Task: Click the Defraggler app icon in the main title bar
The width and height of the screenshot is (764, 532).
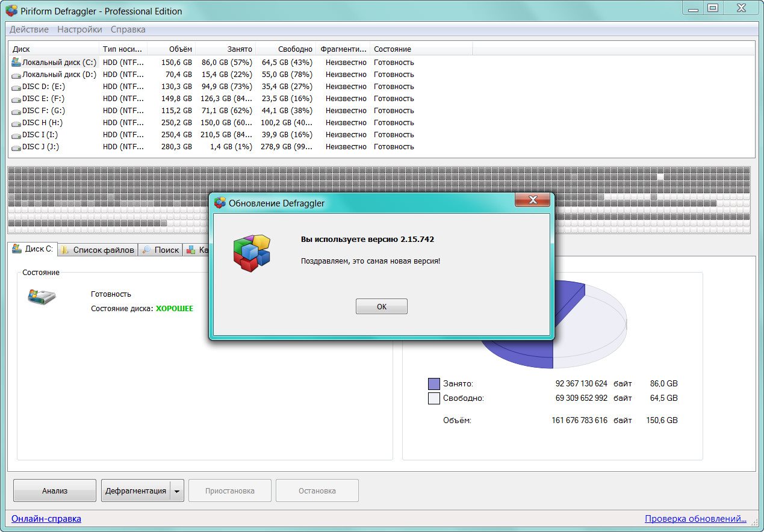Action: 11,11
